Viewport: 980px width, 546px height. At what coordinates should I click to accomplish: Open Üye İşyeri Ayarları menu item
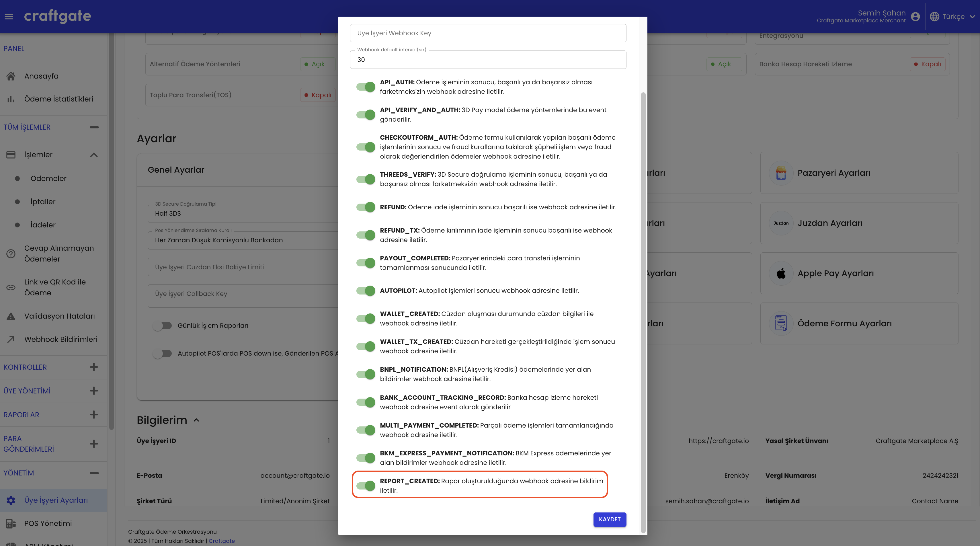click(x=56, y=500)
